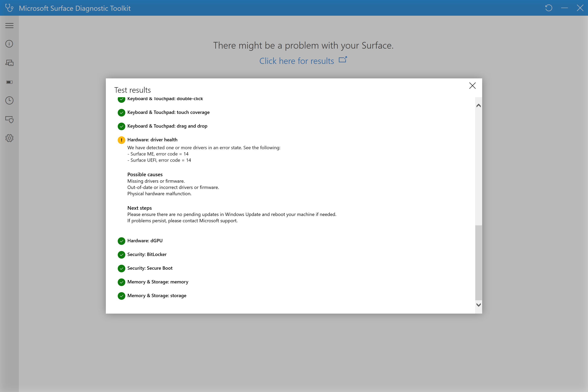Close the Test results dialog
This screenshot has width=588, height=392.
(x=472, y=86)
